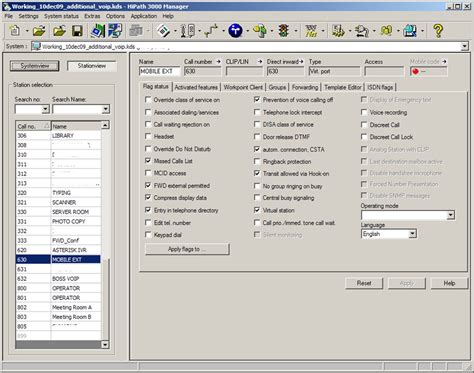This screenshot has width=474, height=373.
Task: Click the Reset button
Action: pyautogui.click(x=364, y=283)
